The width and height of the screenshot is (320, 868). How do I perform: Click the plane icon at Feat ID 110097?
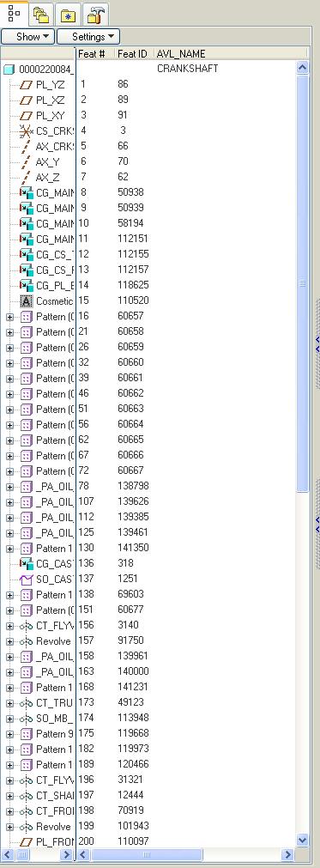pos(26,842)
